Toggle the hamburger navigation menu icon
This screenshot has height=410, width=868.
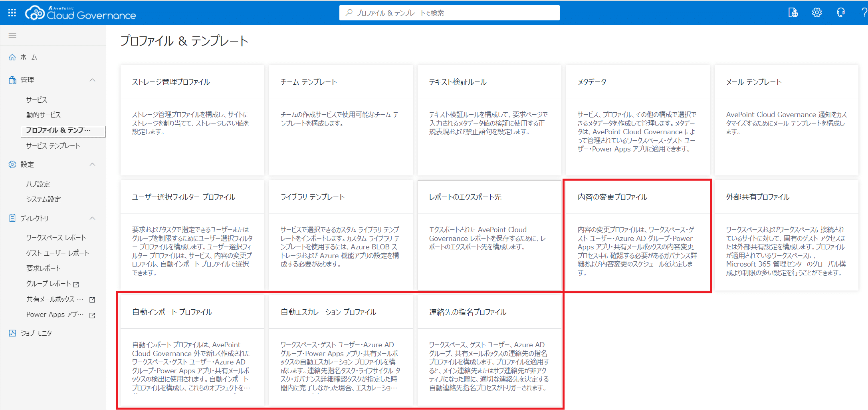tap(12, 36)
